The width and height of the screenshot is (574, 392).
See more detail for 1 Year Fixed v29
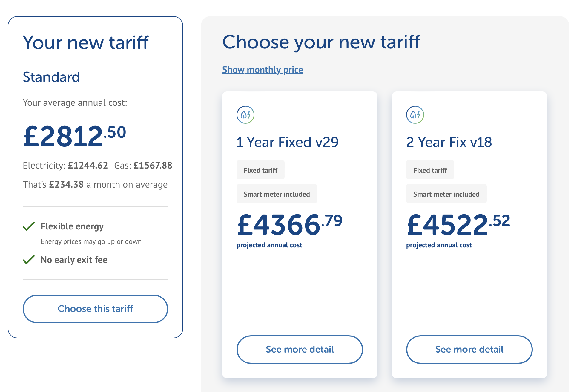point(300,349)
